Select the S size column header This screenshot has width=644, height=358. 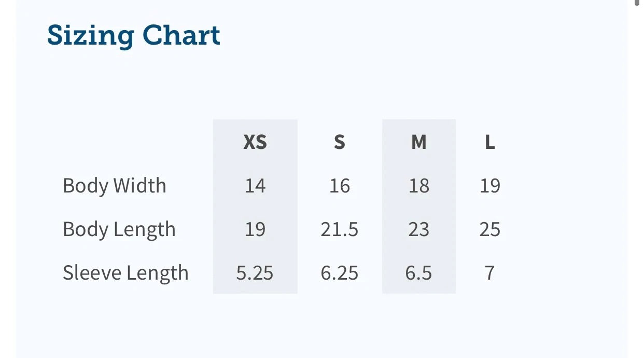[340, 142]
